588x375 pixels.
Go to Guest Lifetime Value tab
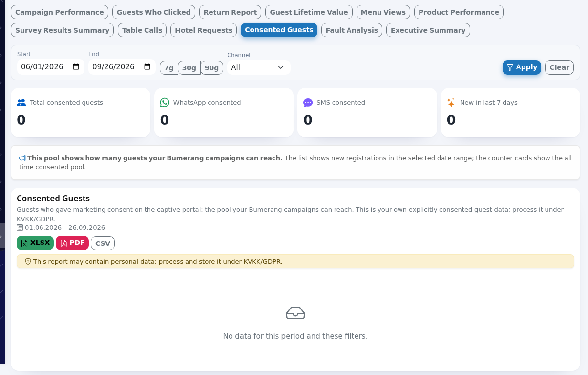point(309,12)
